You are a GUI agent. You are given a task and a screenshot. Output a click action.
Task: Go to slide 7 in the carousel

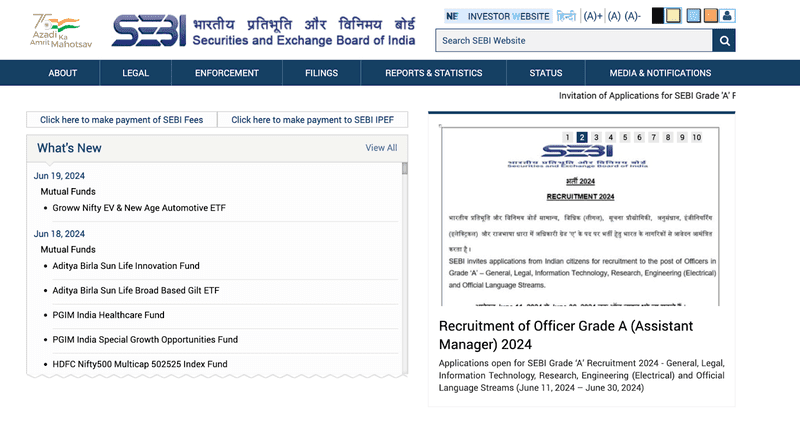(653, 137)
